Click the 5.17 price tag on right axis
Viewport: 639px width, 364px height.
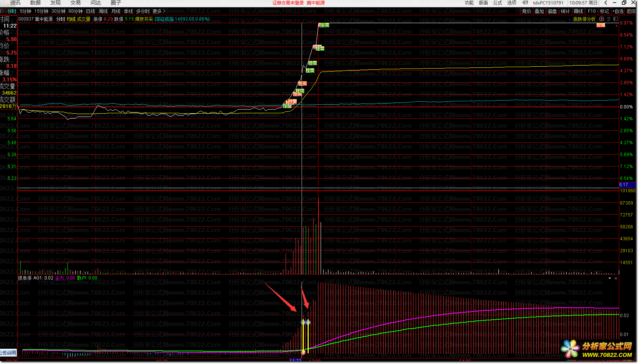pos(628,185)
